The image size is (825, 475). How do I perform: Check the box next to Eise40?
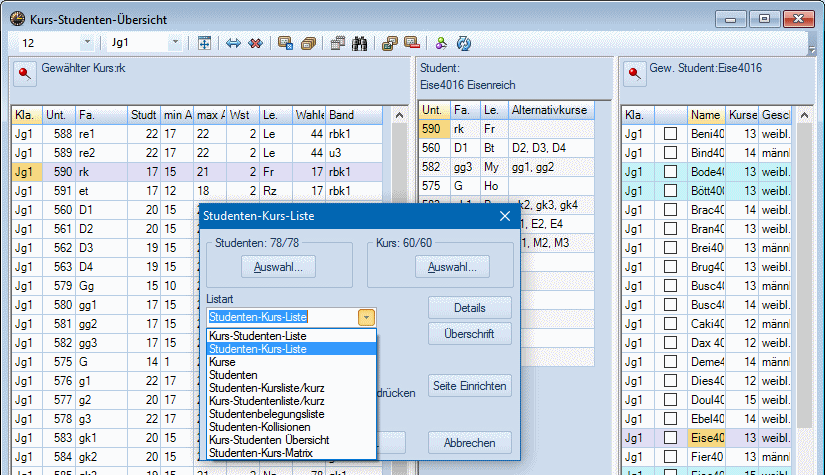670,437
